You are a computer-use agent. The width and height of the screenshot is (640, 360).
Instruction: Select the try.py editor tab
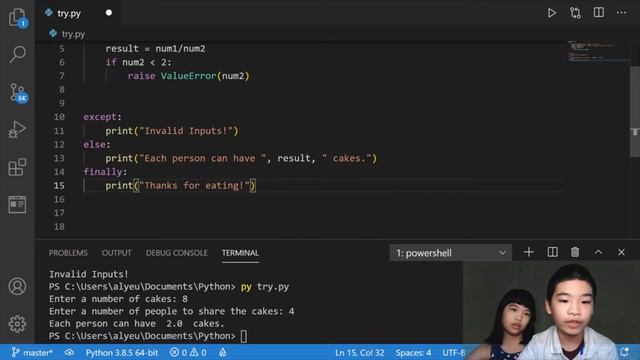coord(78,13)
